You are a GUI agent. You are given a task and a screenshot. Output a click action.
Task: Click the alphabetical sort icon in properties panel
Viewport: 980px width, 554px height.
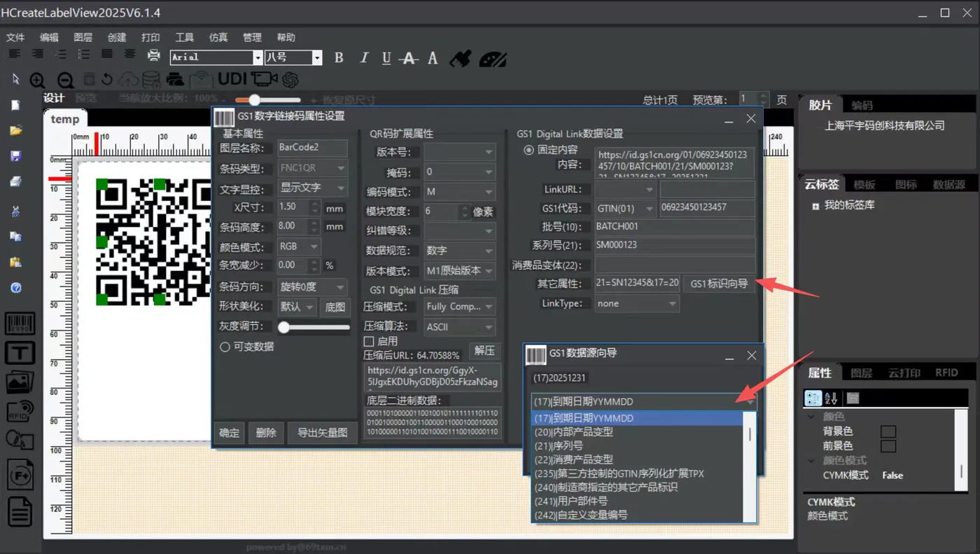click(x=831, y=399)
